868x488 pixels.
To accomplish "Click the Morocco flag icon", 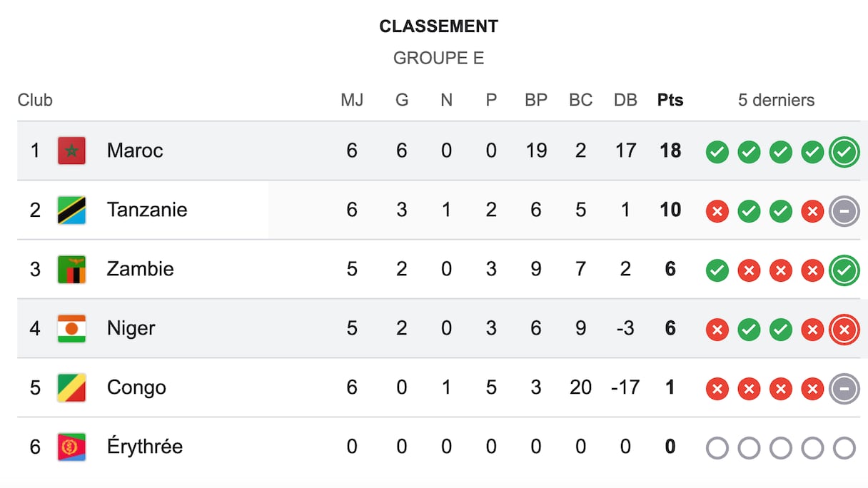I will tap(71, 151).
